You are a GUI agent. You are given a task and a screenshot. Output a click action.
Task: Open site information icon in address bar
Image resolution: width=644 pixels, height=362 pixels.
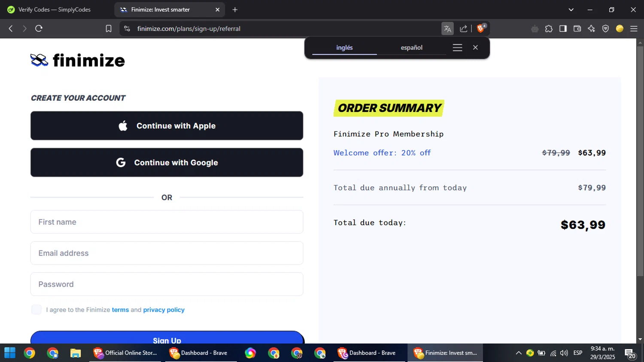click(127, 29)
